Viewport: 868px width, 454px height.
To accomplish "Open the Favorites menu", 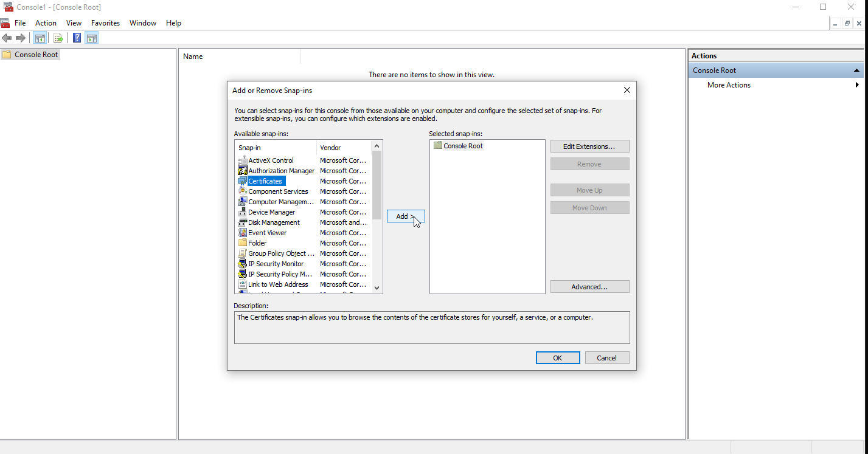I will click(105, 23).
